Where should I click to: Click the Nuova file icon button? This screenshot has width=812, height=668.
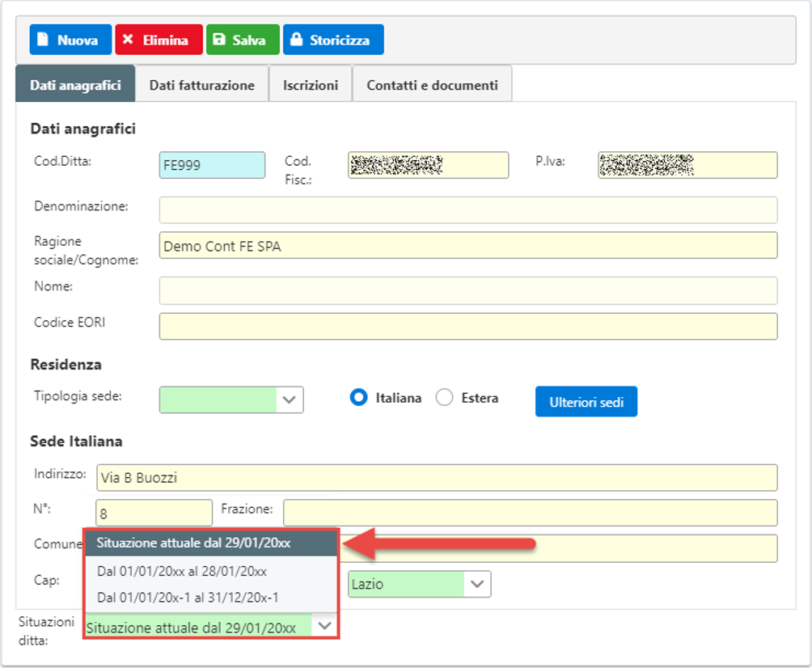70,40
